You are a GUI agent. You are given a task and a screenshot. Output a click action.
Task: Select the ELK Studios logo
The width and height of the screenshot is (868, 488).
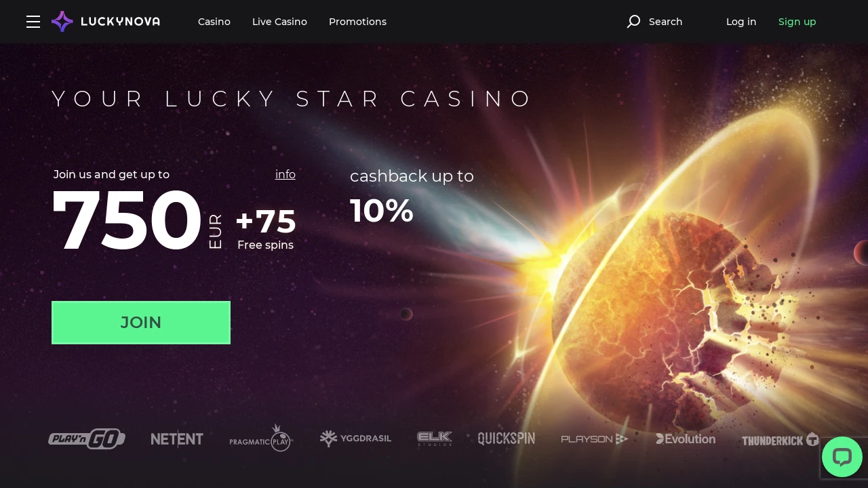(x=435, y=439)
